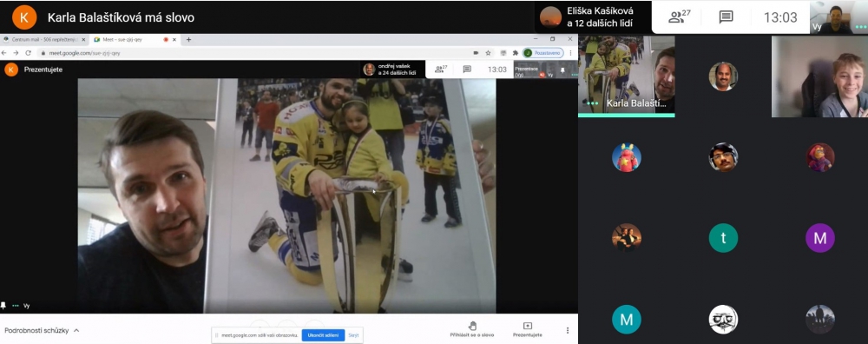
Task: Click the Prezentujete button in the bottom bar
Action: [x=528, y=329]
